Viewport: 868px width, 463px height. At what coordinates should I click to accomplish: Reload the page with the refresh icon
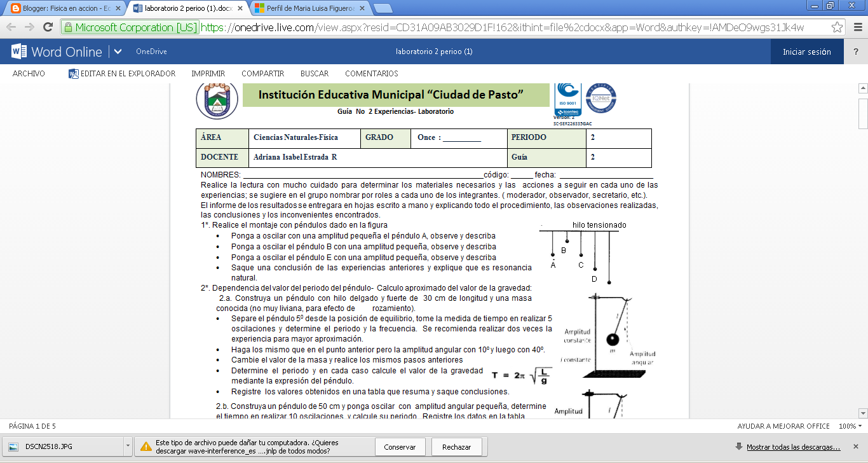(48, 27)
